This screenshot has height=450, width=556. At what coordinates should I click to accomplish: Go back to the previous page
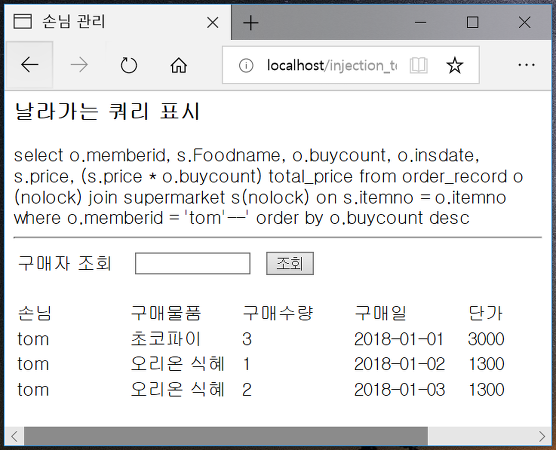[29, 65]
